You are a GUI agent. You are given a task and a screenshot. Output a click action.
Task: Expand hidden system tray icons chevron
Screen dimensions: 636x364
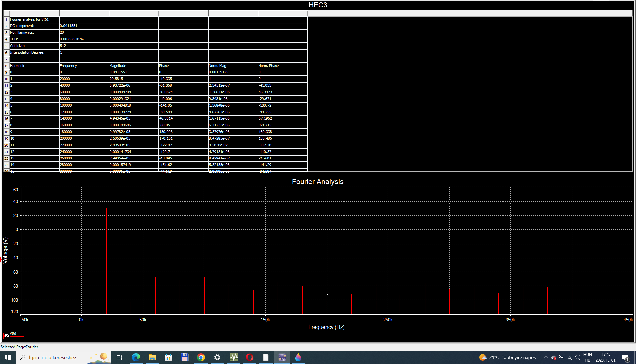point(546,357)
